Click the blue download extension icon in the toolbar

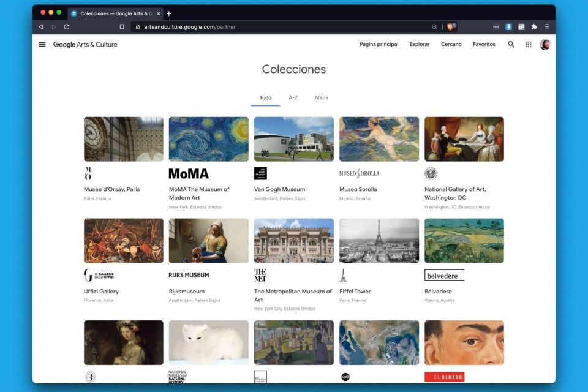click(x=510, y=27)
